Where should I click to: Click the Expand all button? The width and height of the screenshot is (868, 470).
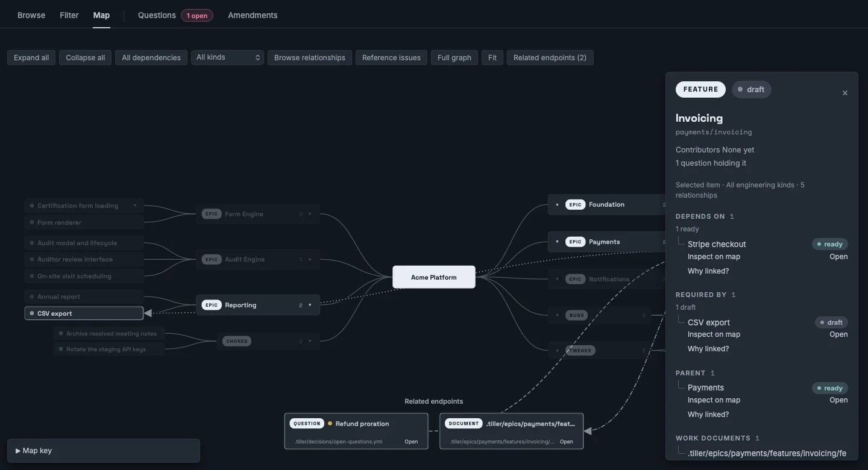31,57
